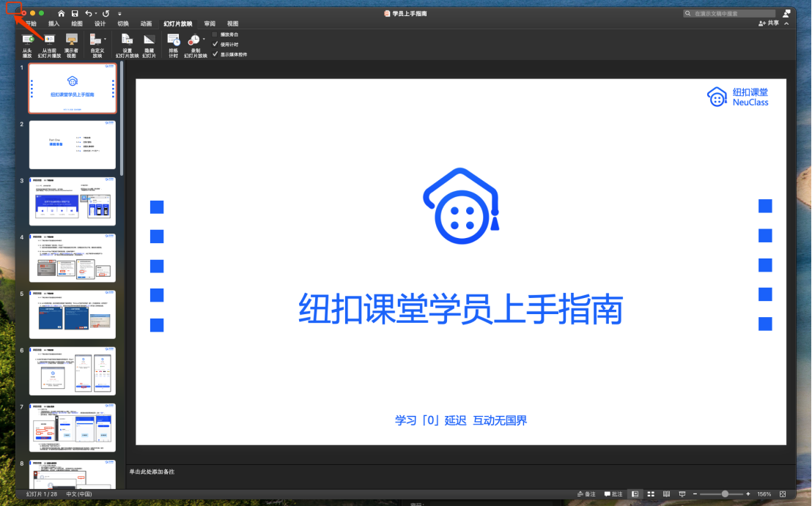Start Slide Show from status bar icon
Image resolution: width=812 pixels, height=506 pixels.
pyautogui.click(x=682, y=494)
